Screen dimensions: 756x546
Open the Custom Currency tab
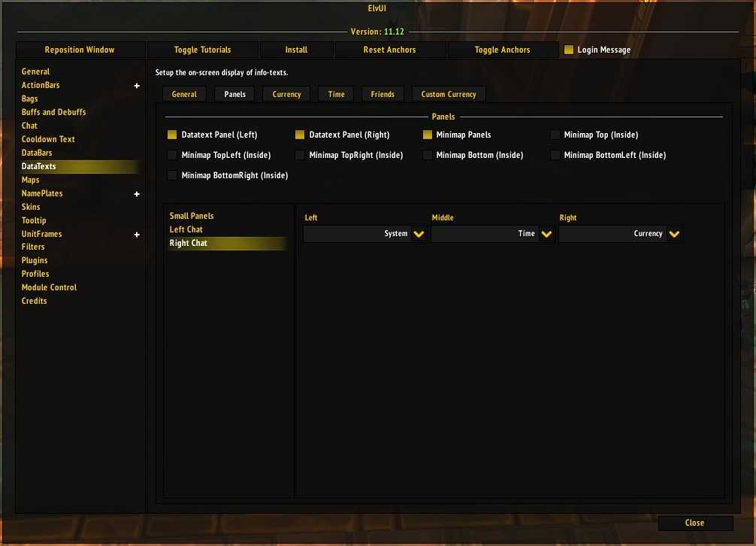[x=449, y=94]
